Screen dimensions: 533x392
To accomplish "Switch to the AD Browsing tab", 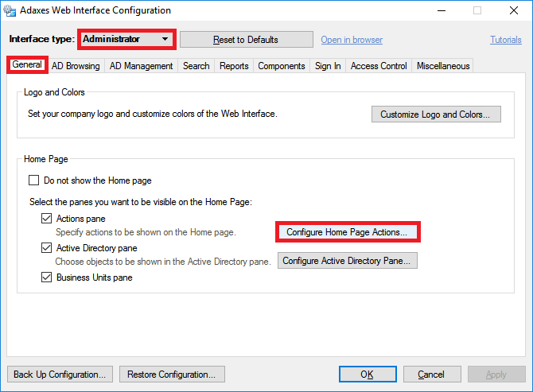I will 76,66.
